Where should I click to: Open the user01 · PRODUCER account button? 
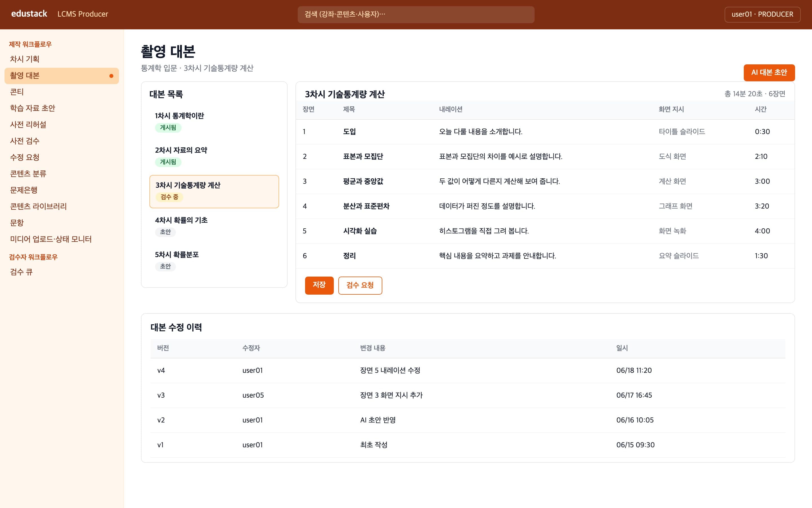[762, 14]
